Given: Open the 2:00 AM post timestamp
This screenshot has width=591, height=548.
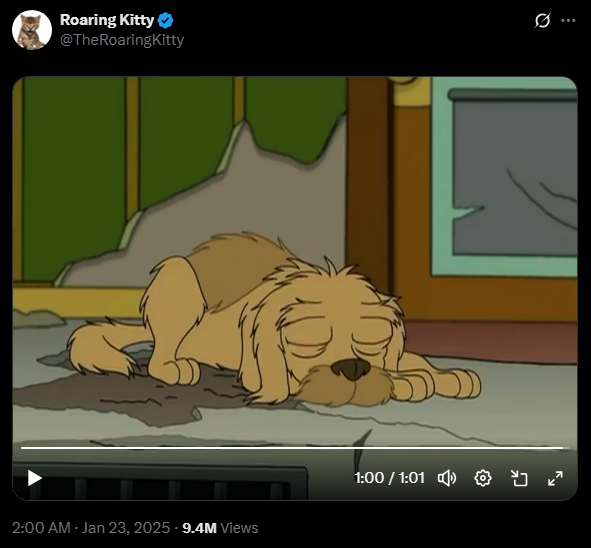Looking at the screenshot, I should [x=41, y=528].
